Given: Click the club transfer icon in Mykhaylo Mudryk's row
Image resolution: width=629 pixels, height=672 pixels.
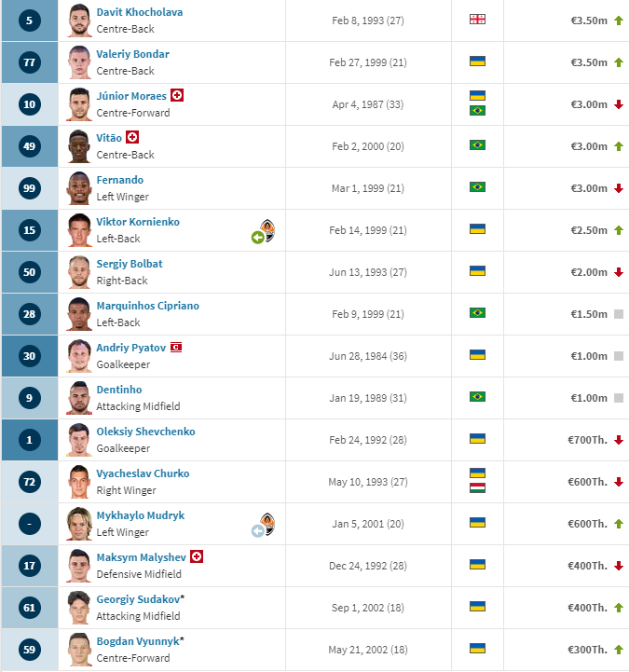Looking at the screenshot, I should 265,525.
